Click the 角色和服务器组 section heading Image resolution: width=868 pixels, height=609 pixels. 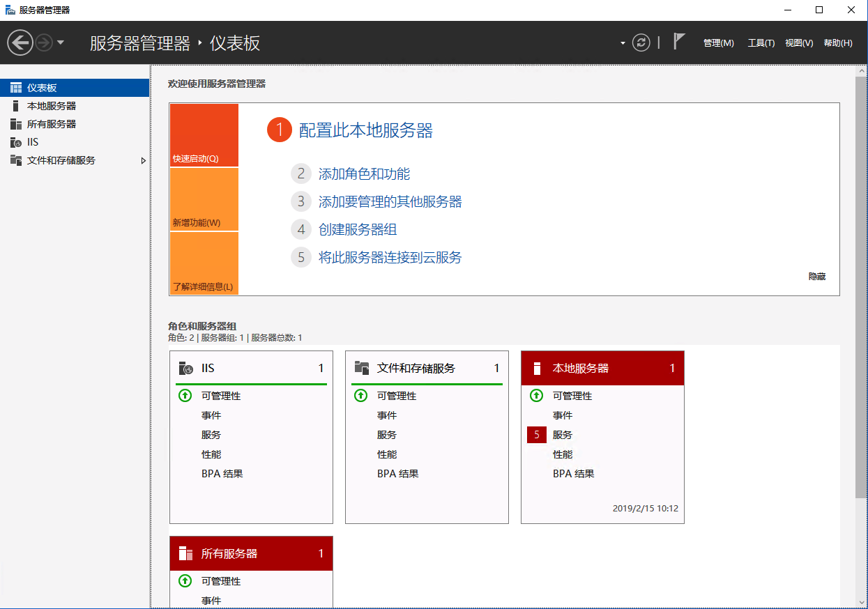tap(202, 326)
